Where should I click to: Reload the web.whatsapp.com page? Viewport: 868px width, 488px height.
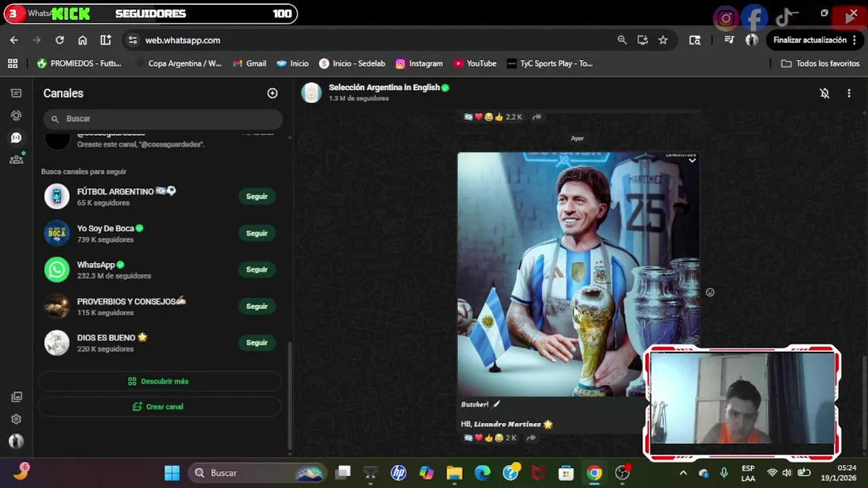60,40
